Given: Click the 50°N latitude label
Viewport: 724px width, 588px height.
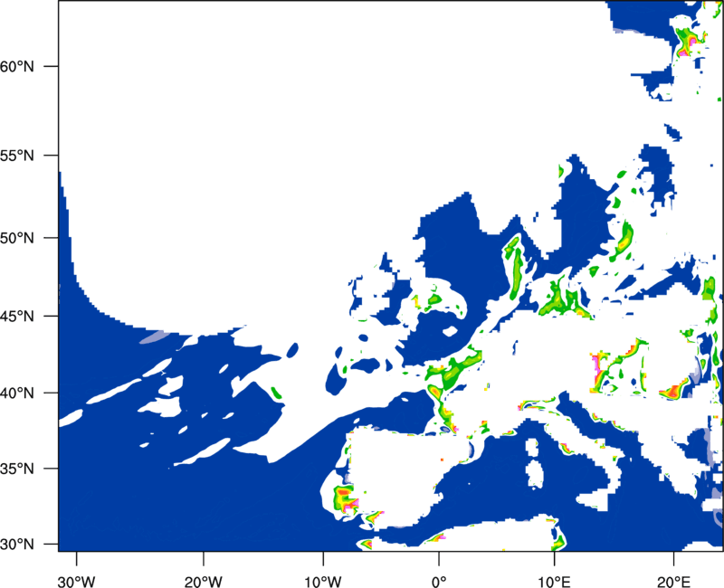Looking at the screenshot, I should pos(17,238).
